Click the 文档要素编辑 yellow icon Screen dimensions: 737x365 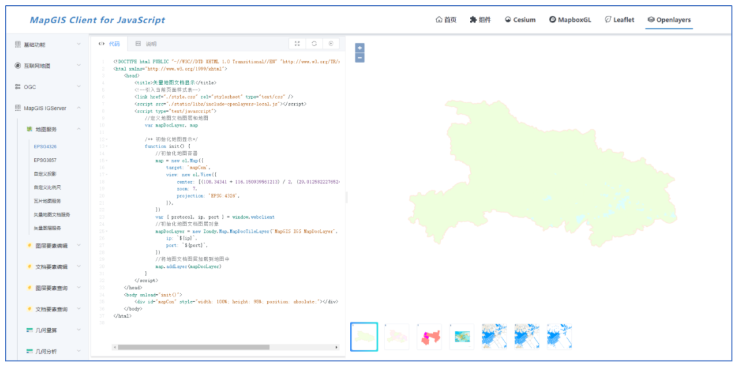pyautogui.click(x=30, y=266)
